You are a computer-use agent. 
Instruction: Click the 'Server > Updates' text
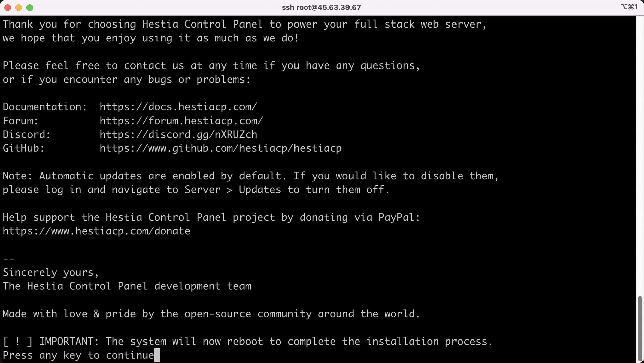click(x=232, y=190)
